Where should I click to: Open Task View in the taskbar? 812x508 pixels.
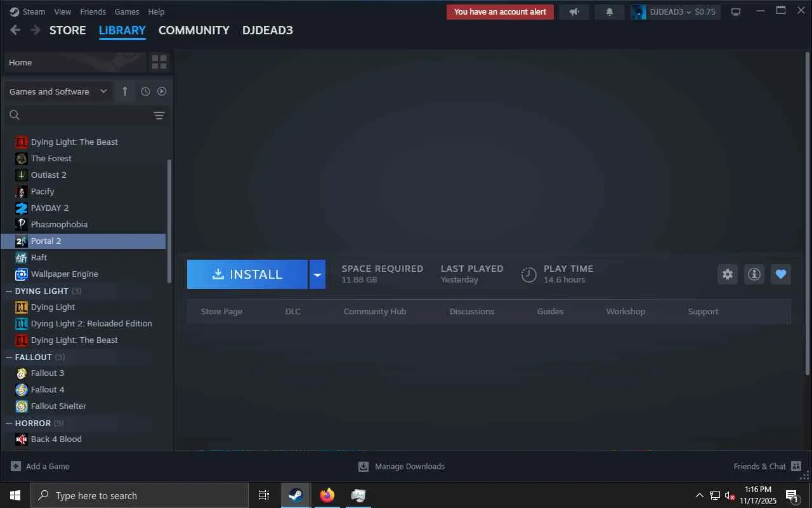tap(264, 495)
